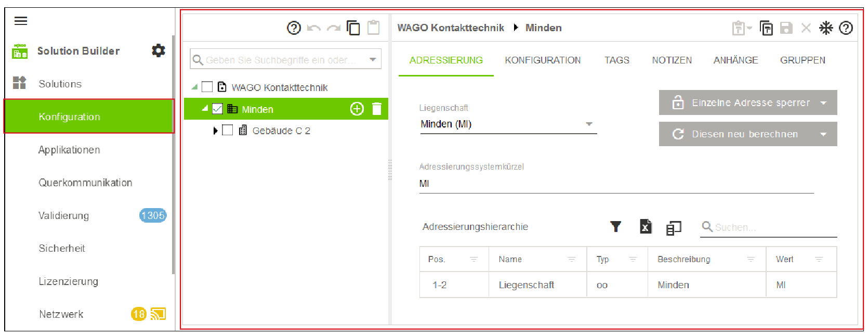868x335 pixels.
Task: Uncheck the Minden checkbox
Action: click(217, 109)
